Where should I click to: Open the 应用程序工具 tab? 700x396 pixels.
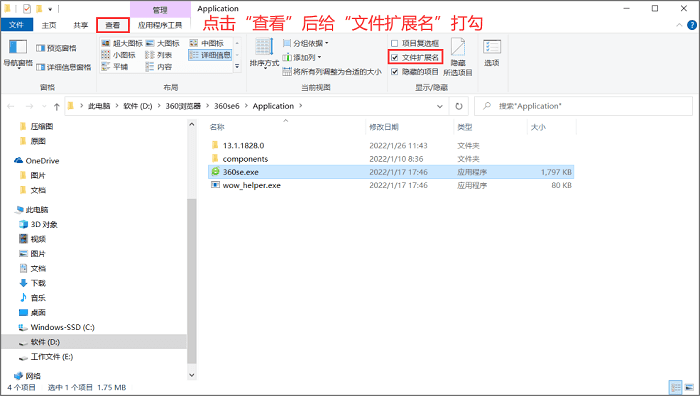(x=160, y=25)
